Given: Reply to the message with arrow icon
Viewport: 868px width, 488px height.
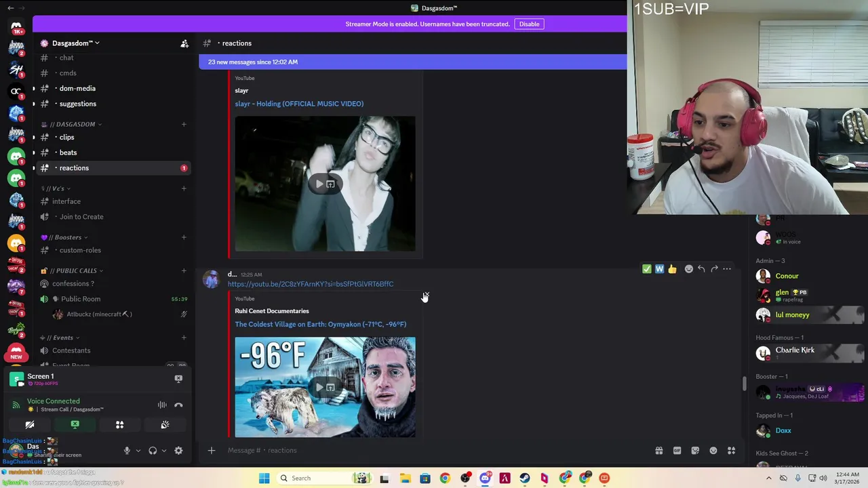Looking at the screenshot, I should [x=702, y=269].
